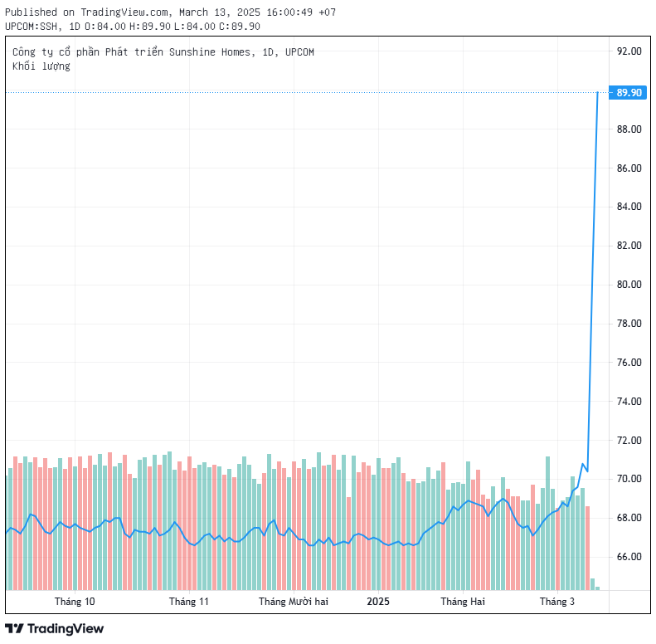Click the Sunshine Homes chart title legend

(163, 52)
